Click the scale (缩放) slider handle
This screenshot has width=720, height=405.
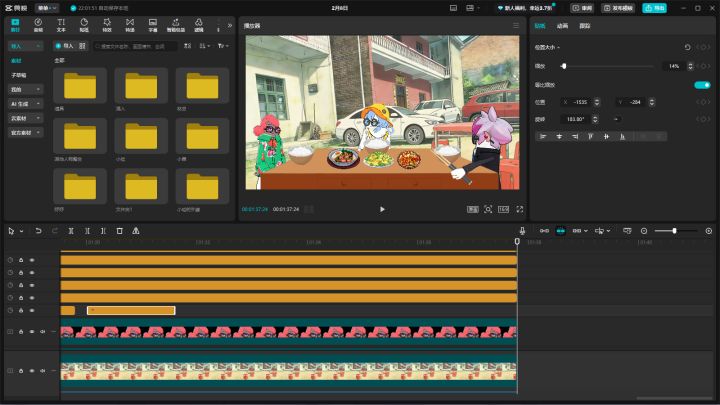564,66
